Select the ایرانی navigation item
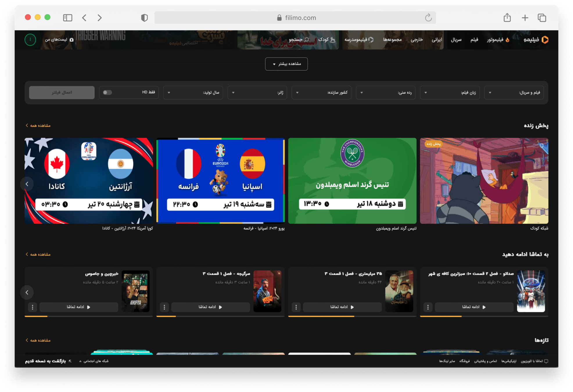Viewport: 573px width, 392px height. 437,39
